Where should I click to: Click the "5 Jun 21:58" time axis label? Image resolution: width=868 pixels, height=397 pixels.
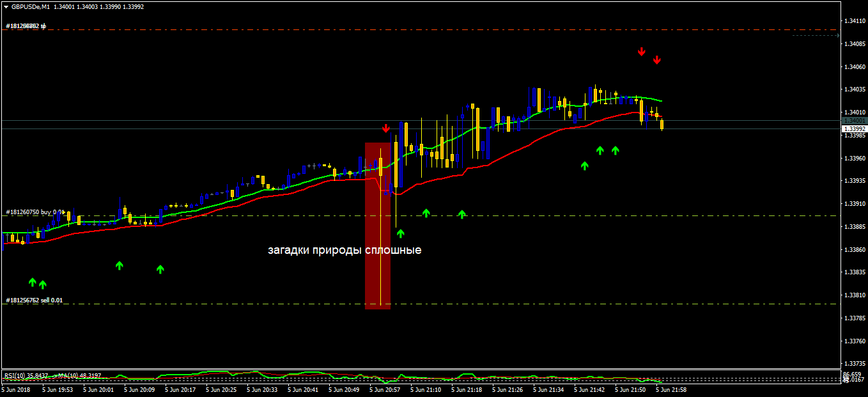tap(671, 389)
